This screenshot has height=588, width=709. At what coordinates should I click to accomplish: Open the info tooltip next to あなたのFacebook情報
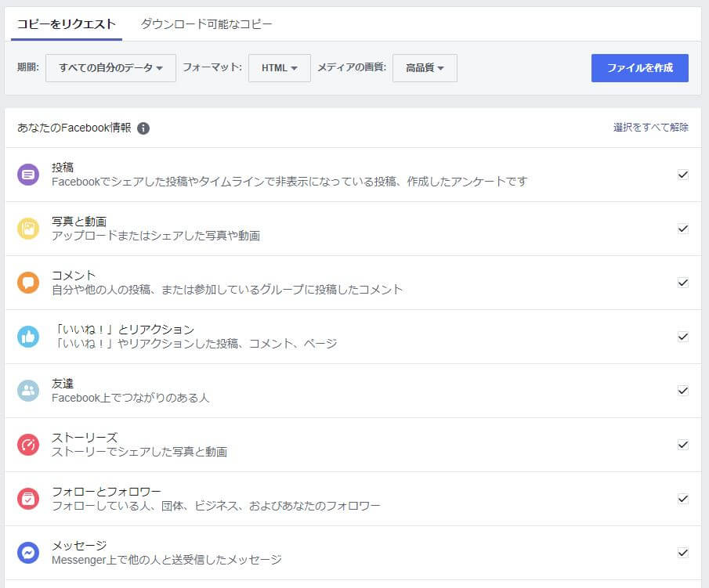click(x=143, y=128)
